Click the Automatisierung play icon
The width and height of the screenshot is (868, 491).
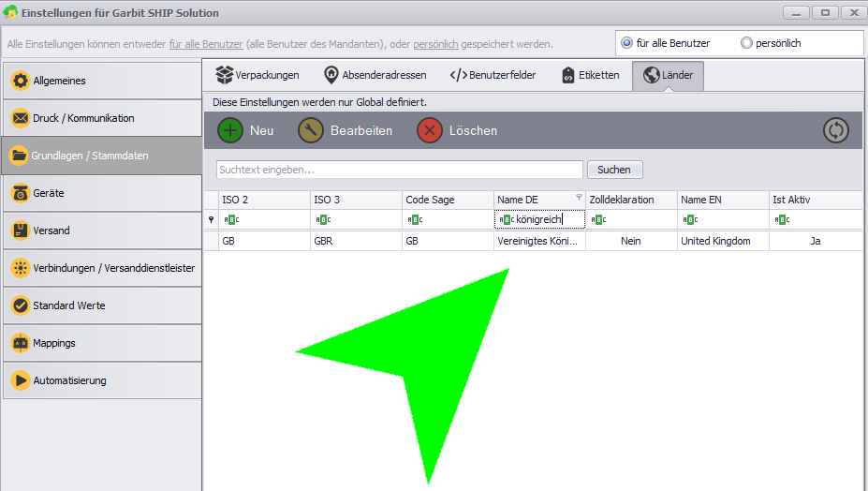[21, 380]
